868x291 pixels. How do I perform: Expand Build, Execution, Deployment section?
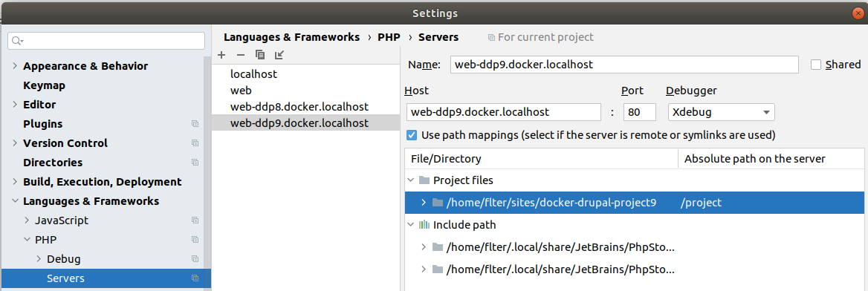pos(14,182)
